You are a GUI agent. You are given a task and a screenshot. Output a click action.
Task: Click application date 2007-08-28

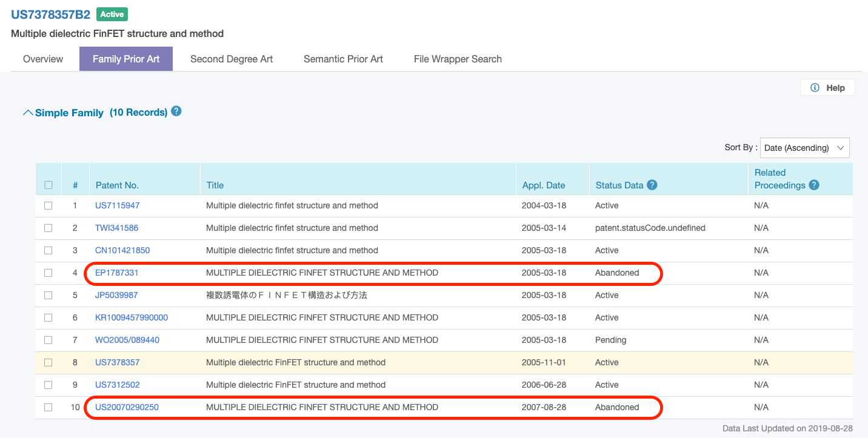point(544,407)
